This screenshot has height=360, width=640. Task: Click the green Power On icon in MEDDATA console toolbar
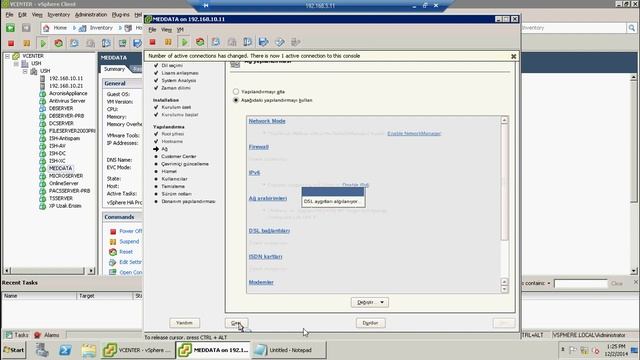(x=184, y=42)
